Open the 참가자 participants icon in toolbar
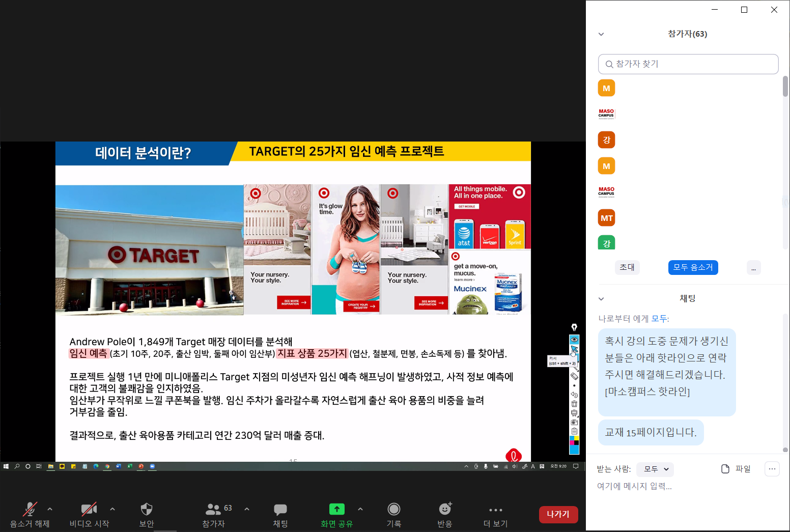Viewport: 790px width, 532px height. point(213,514)
